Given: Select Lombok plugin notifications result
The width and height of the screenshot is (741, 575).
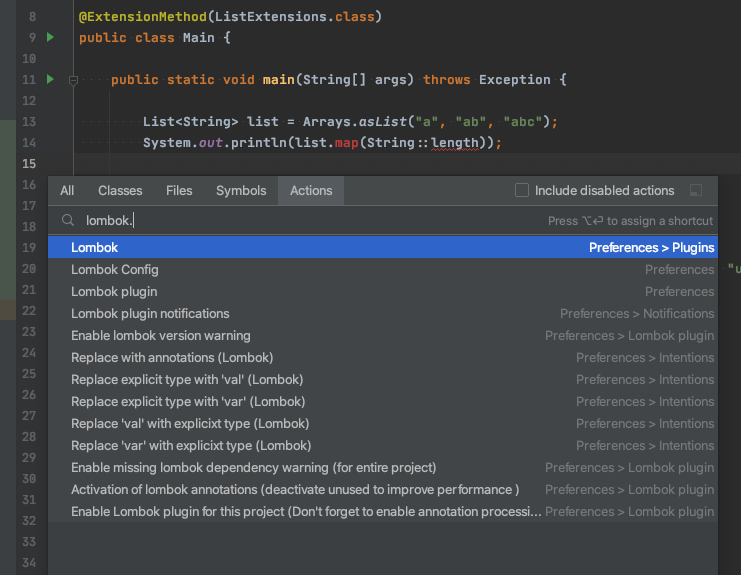Looking at the screenshot, I should (383, 314).
